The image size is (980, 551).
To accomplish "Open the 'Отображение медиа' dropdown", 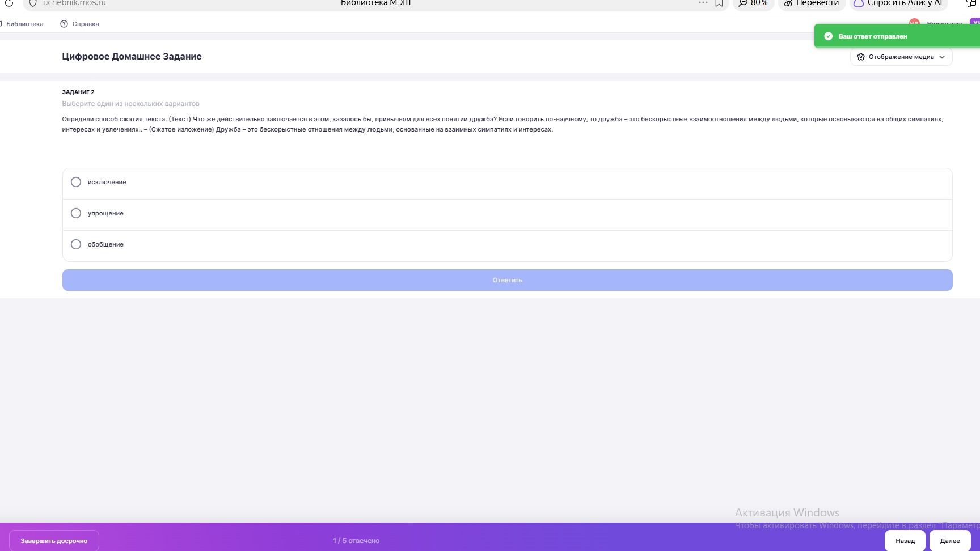I will (x=901, y=57).
